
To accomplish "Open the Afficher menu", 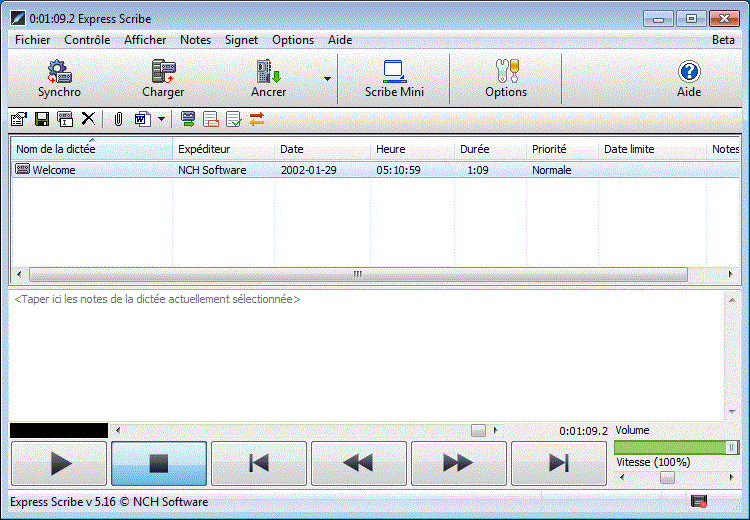I will pyautogui.click(x=145, y=40).
